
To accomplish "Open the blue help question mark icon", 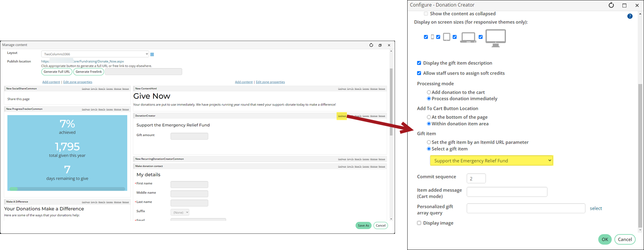I will coord(630,16).
